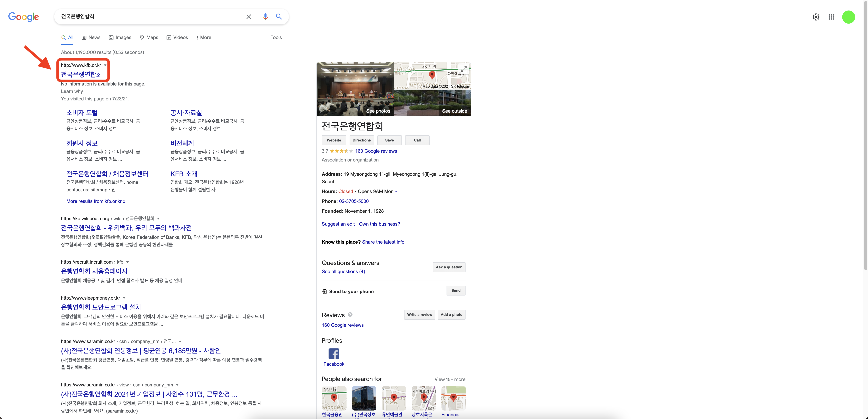Screen dimensions: 868x419
Task: Click the magnifier search icon
Action: 279,16
